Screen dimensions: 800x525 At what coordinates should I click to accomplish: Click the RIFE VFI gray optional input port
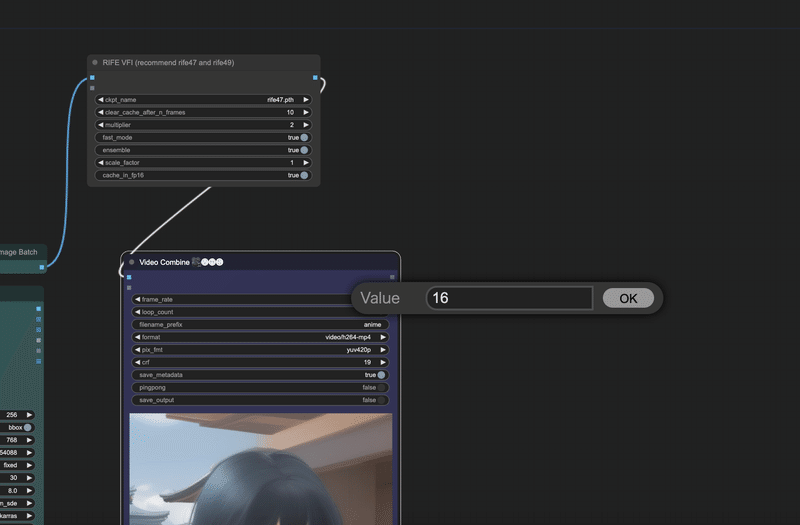click(x=92, y=88)
